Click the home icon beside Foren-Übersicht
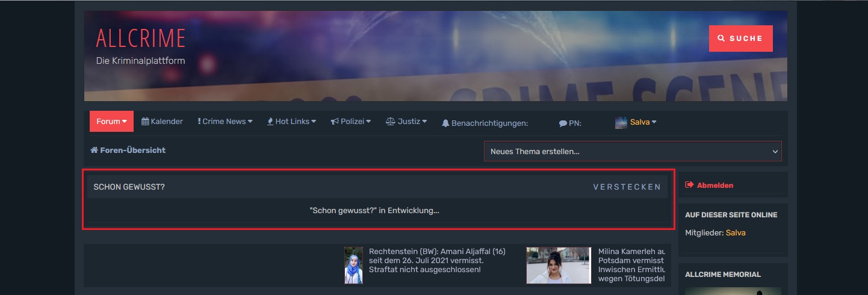The image size is (868, 295). pos(94,150)
